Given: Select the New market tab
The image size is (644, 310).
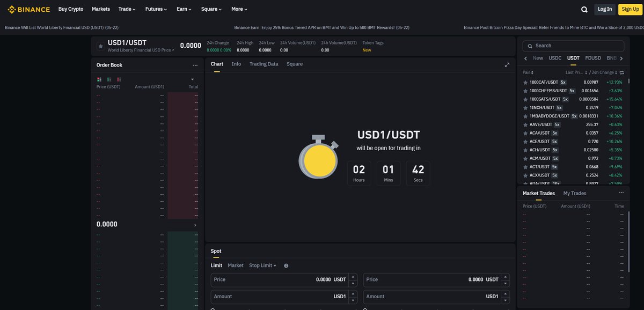Looking at the screenshot, I should coord(538,58).
